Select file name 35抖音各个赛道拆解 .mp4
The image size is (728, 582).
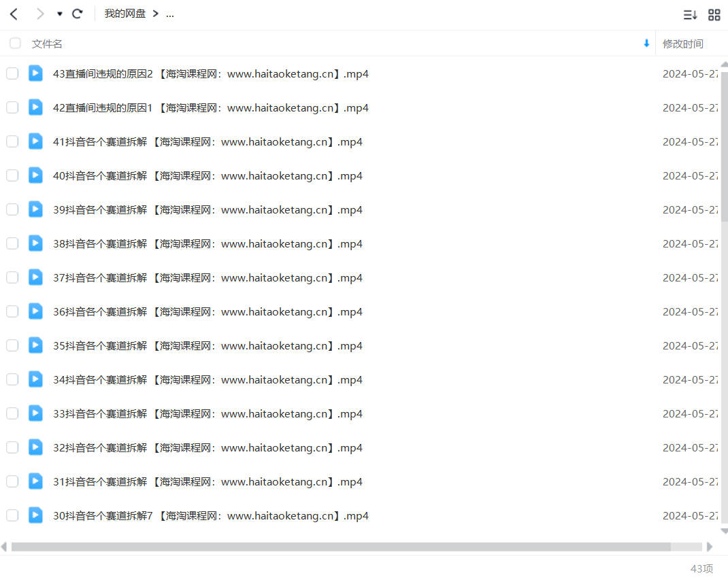click(208, 346)
